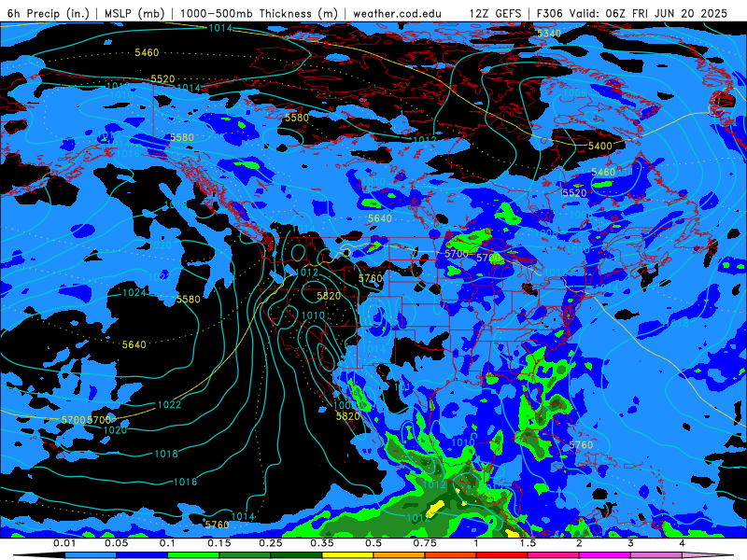
Task: Click the 5760 thickness label over Wyoming
Action: (371, 278)
